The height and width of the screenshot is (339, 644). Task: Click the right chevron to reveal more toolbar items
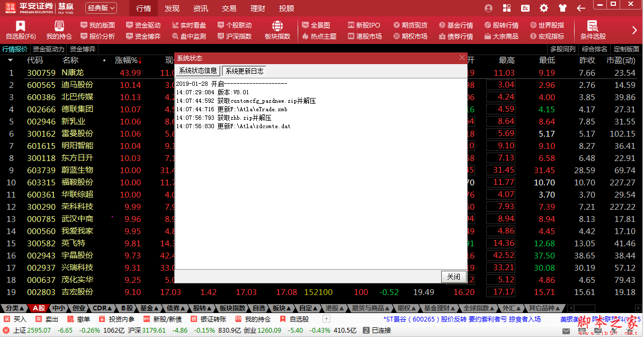(x=636, y=30)
